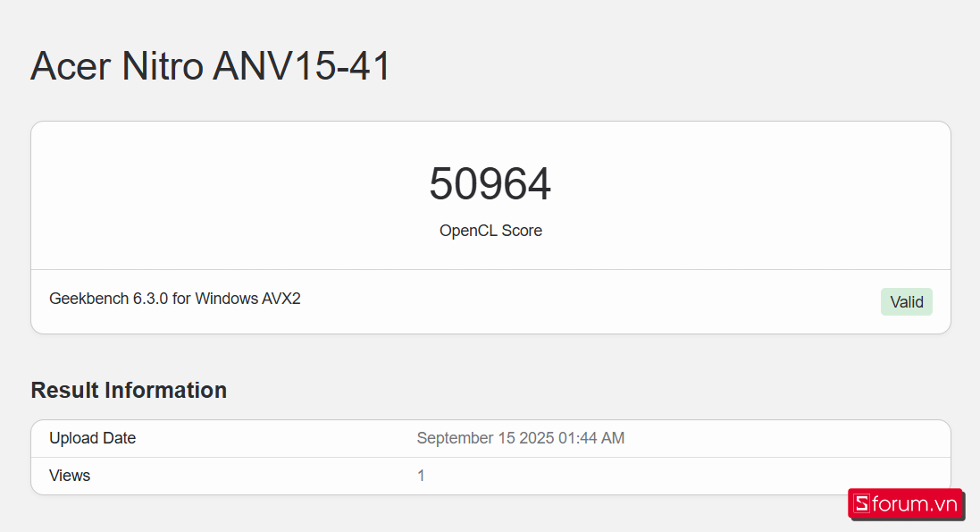Screen dimensions: 980x532
Task: Click the 01:44 AM upload time
Action: pyautogui.click(x=591, y=438)
